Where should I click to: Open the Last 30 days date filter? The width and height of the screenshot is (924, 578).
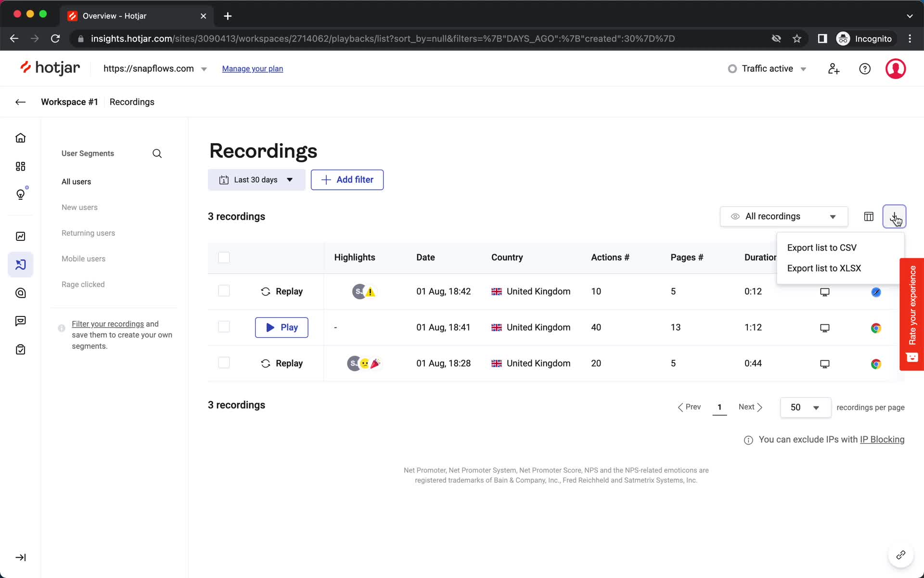click(x=257, y=180)
